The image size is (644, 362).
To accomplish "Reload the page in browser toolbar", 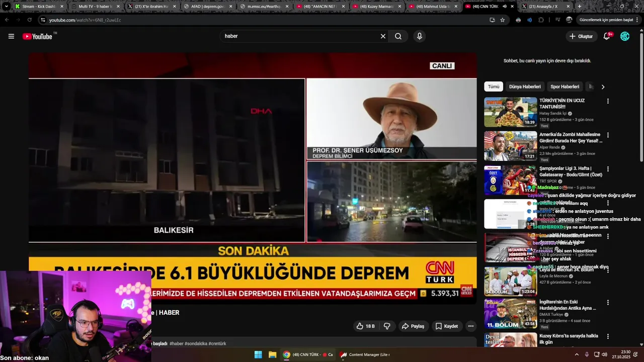I will (29, 20).
